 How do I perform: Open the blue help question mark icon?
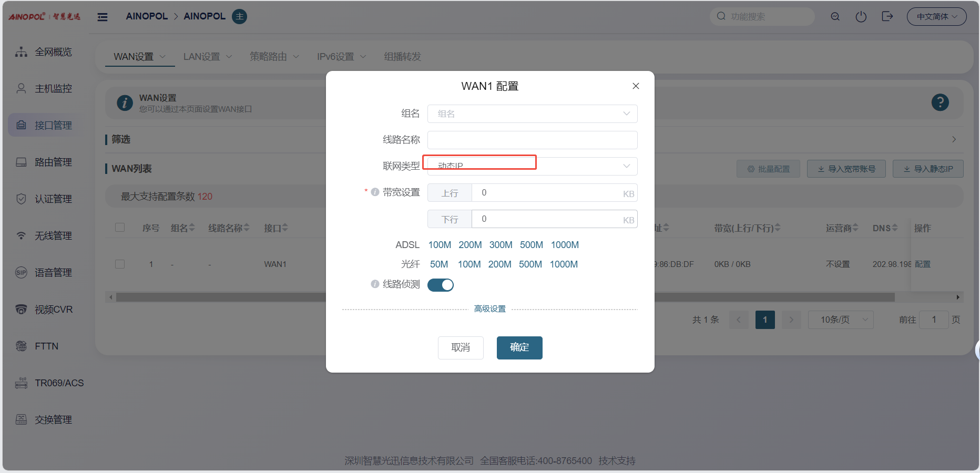click(x=940, y=102)
